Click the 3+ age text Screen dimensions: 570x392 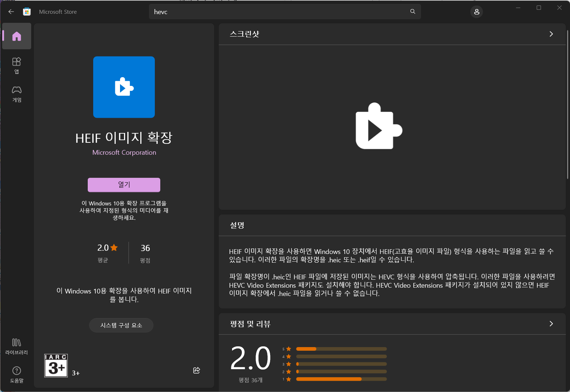(76, 373)
